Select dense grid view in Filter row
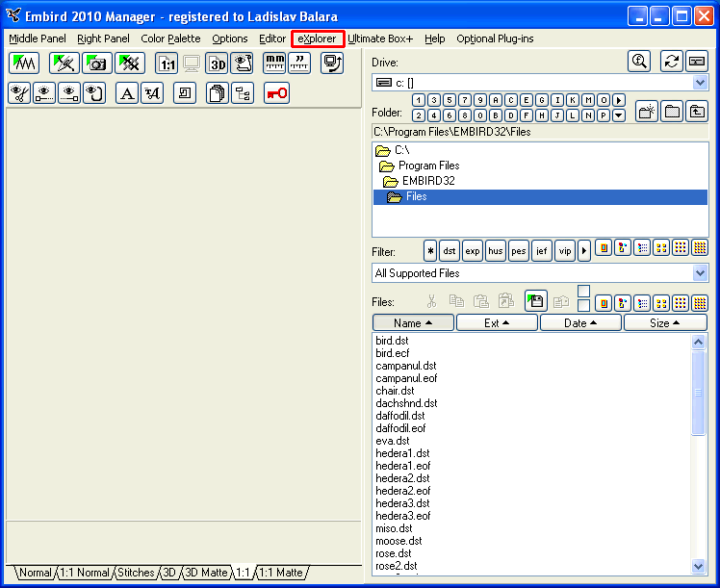The height and width of the screenshot is (588, 720). 700,248
